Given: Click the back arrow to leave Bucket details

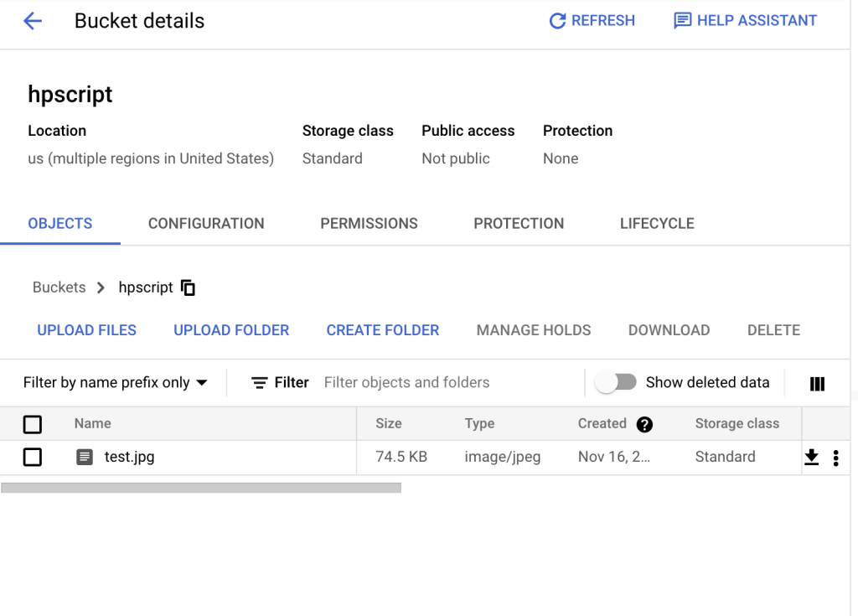Looking at the screenshot, I should 32,20.
